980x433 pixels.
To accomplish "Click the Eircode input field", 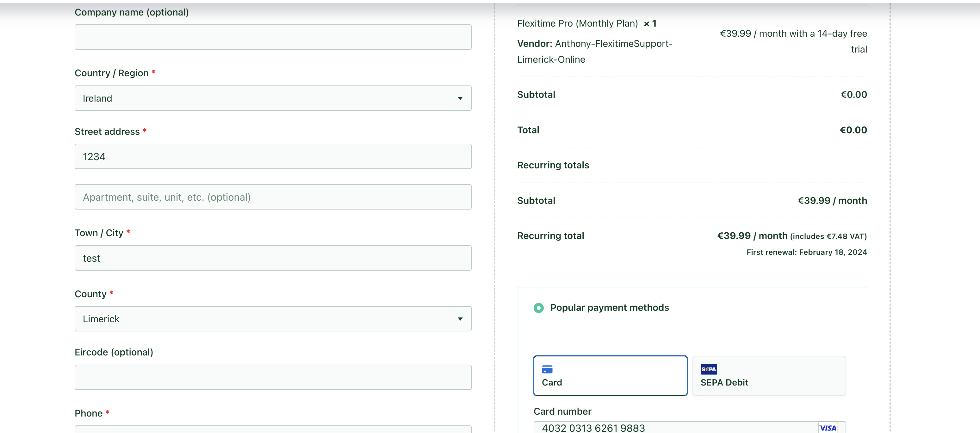I will point(273,377).
